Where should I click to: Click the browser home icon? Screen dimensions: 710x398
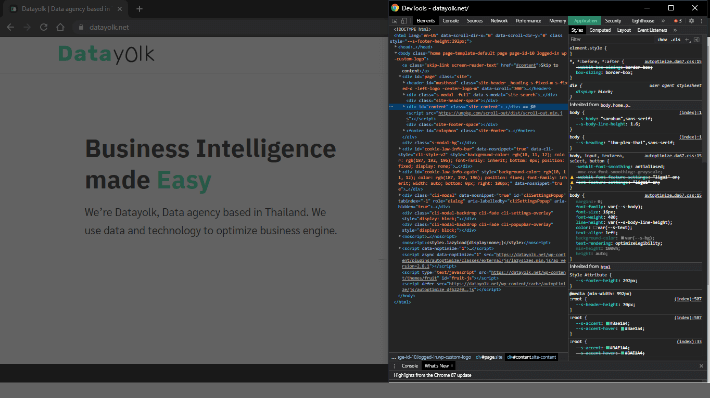pos(60,27)
